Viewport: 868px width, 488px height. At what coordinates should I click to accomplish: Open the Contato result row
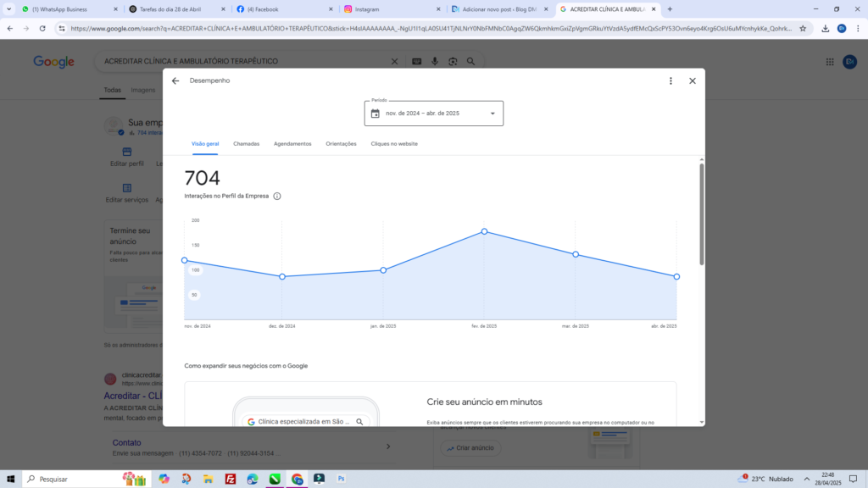252,447
